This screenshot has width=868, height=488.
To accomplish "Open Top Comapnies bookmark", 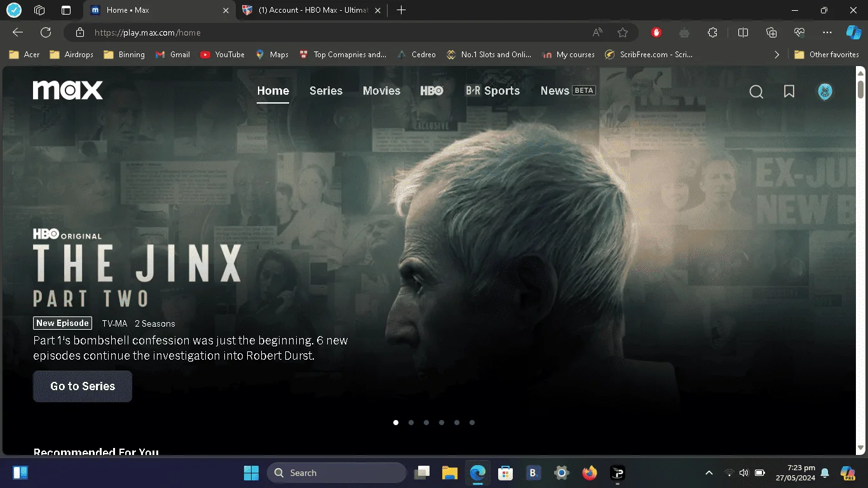I will (x=343, y=55).
